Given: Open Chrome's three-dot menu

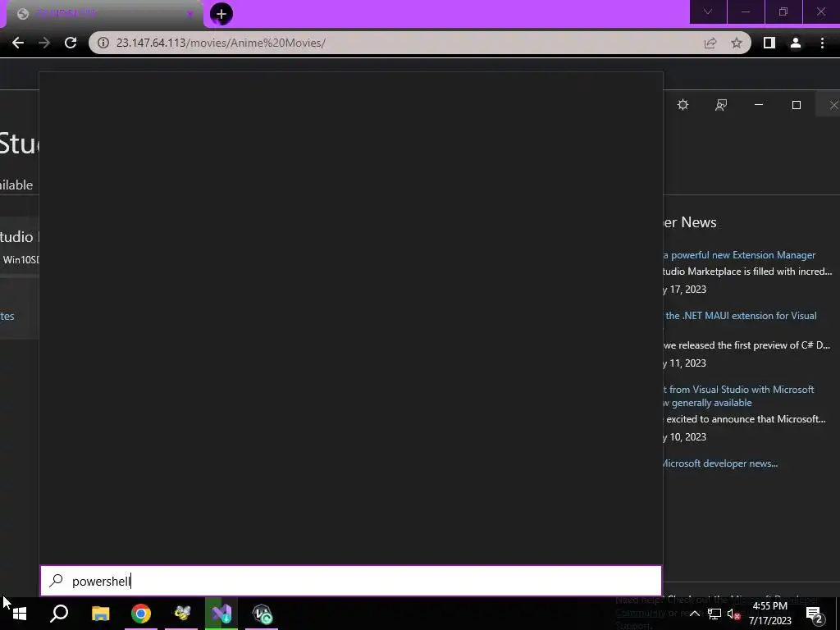Looking at the screenshot, I should pyautogui.click(x=822, y=43).
